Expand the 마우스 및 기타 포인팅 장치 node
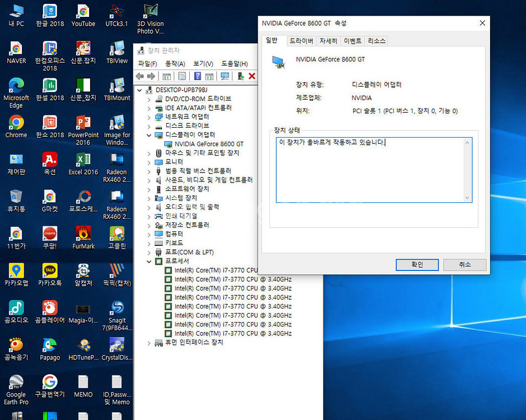The width and height of the screenshot is (526, 420). tap(149, 153)
